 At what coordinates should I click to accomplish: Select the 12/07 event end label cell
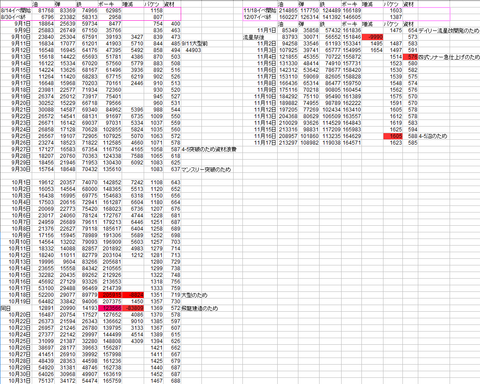tap(260, 17)
